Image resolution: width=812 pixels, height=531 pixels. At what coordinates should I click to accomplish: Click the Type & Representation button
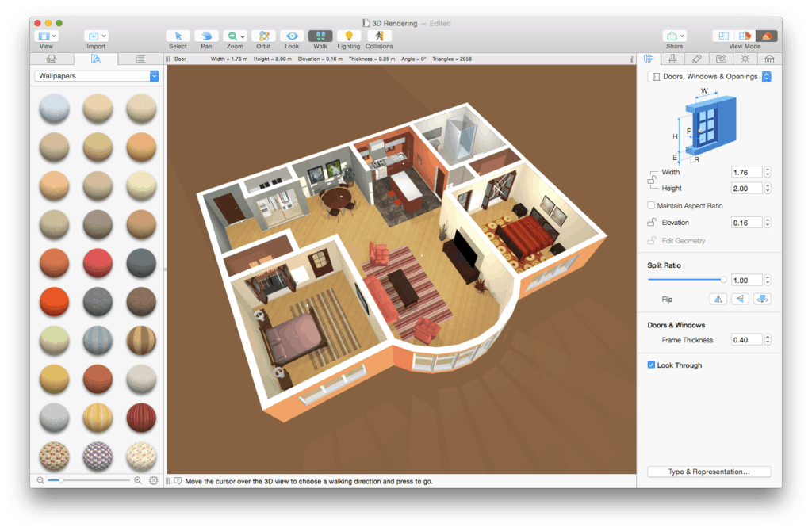point(709,472)
